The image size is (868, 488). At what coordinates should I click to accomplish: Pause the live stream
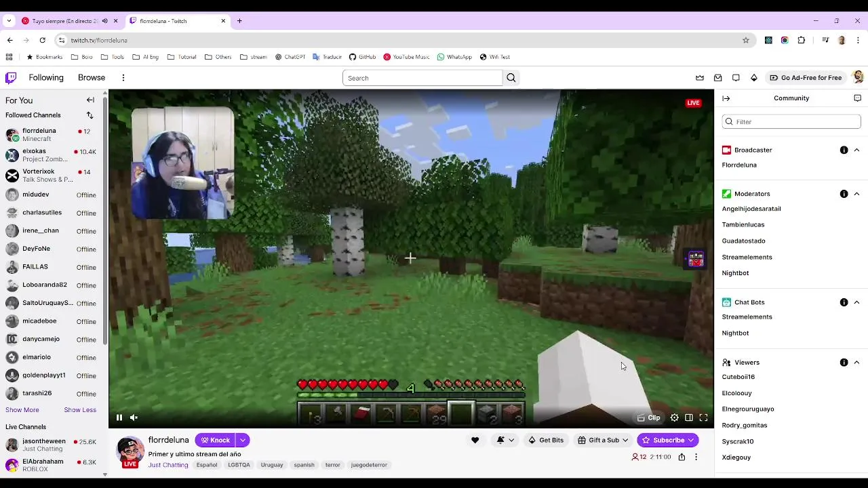click(119, 418)
